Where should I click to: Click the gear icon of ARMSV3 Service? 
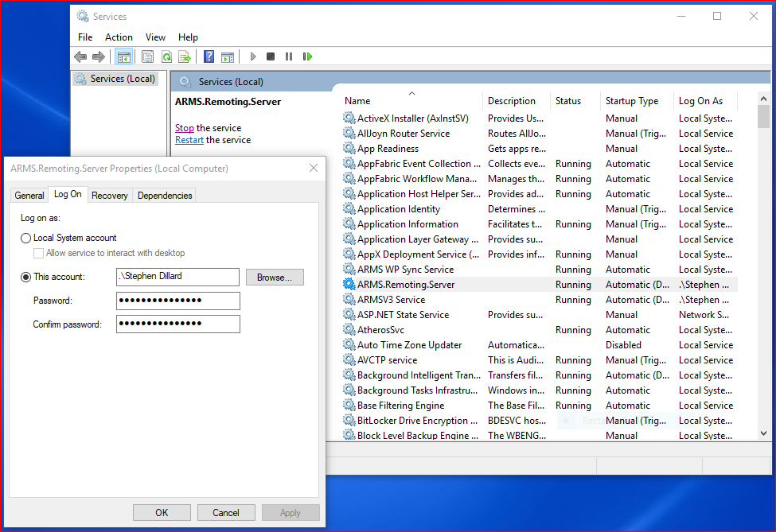[x=349, y=299]
